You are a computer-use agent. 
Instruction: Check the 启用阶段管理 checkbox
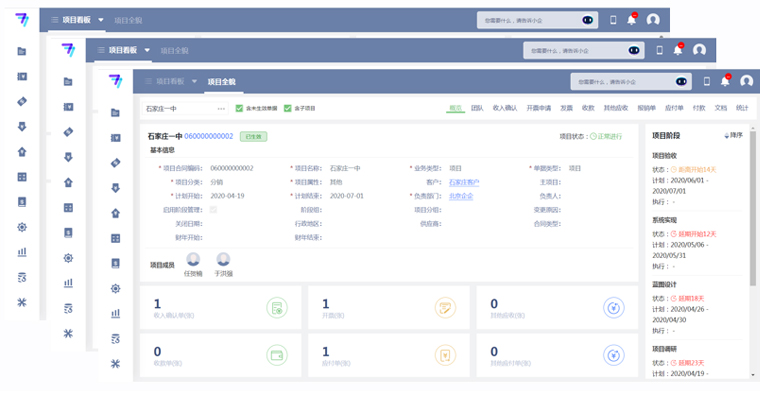point(214,210)
